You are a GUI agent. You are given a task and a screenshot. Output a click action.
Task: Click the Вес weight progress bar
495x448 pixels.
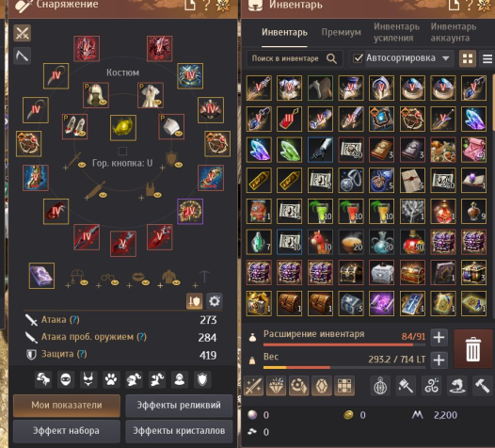344,367
